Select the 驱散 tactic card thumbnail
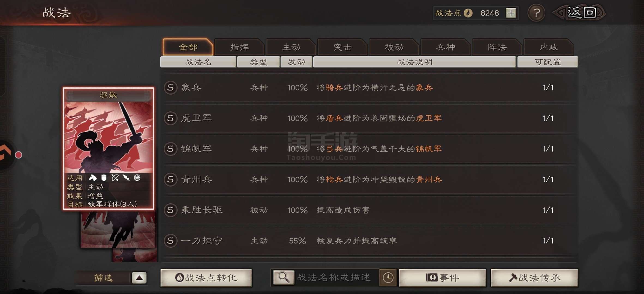Screen dimensions: 644x294 [x=109, y=149]
